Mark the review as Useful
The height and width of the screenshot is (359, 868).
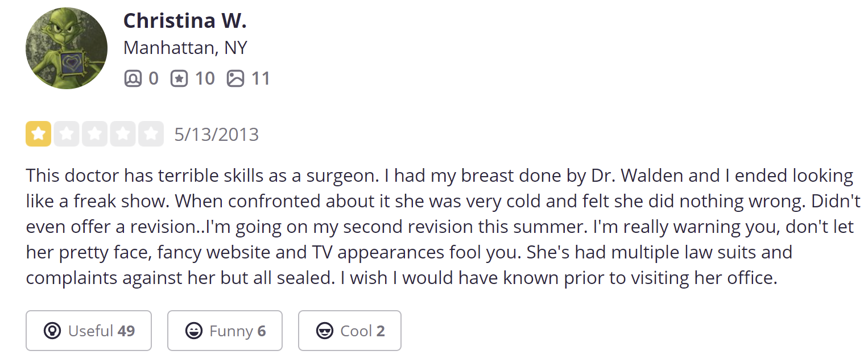(89, 331)
